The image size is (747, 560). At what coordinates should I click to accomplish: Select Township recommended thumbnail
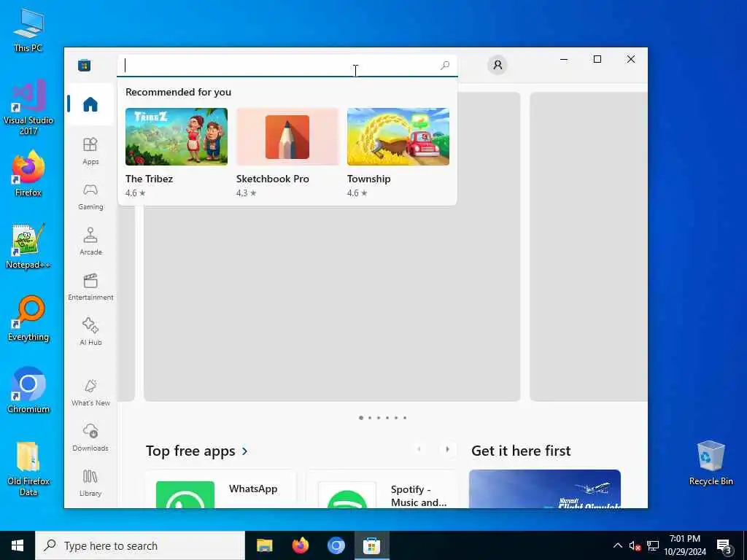(x=398, y=136)
